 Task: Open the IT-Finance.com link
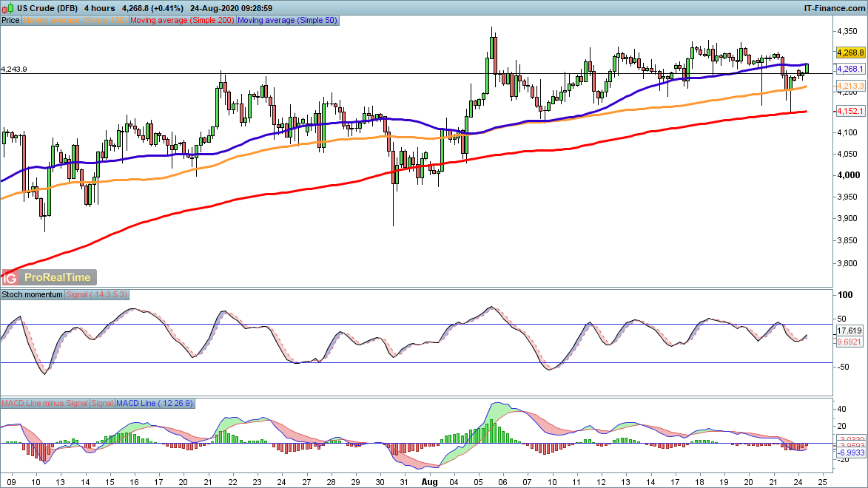point(834,7)
